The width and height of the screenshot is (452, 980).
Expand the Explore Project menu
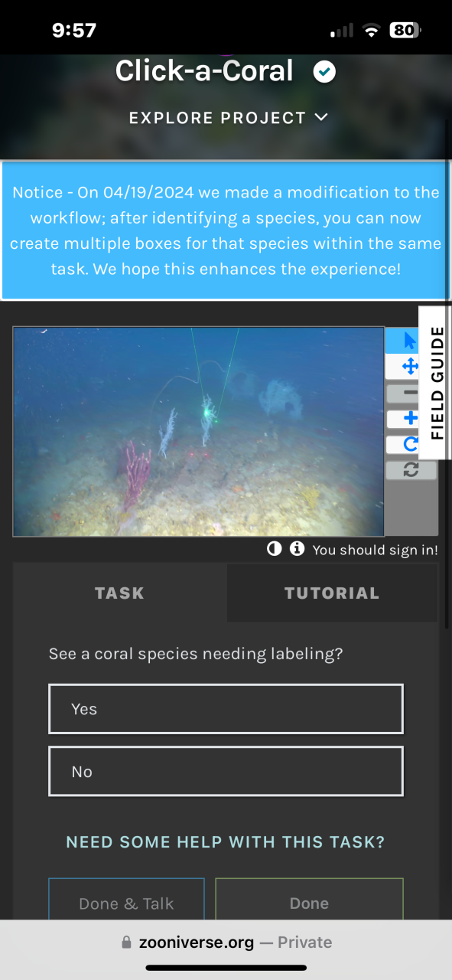228,118
